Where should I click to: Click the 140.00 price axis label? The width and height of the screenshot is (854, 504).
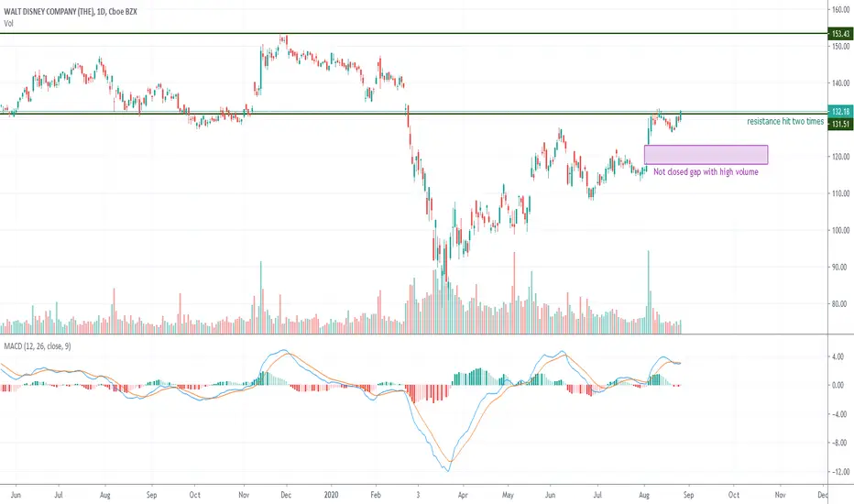(840, 83)
